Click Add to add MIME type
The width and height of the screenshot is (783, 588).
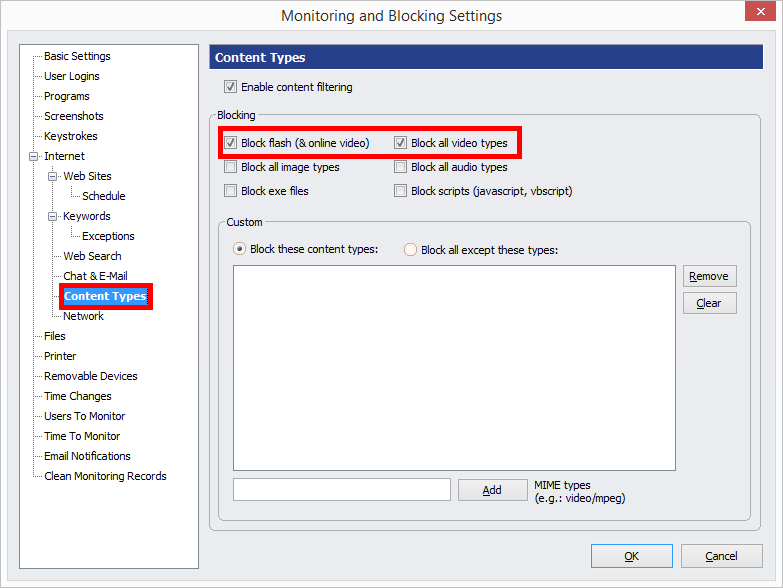point(492,490)
